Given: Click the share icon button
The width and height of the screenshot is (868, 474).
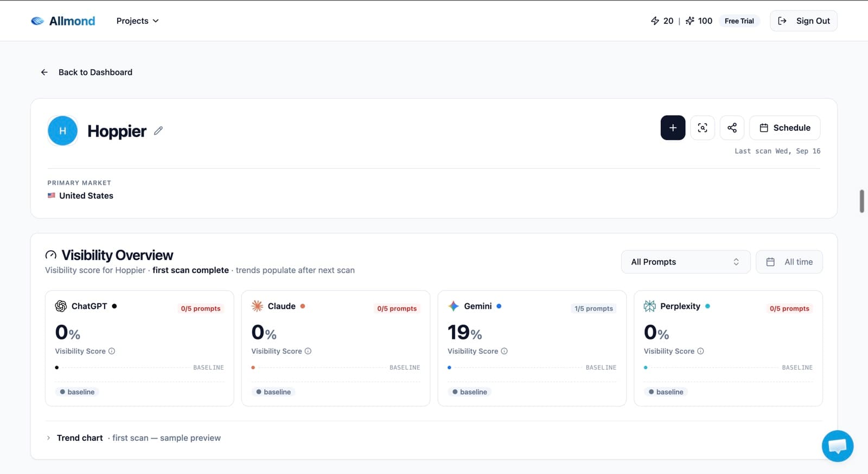Looking at the screenshot, I should point(732,128).
